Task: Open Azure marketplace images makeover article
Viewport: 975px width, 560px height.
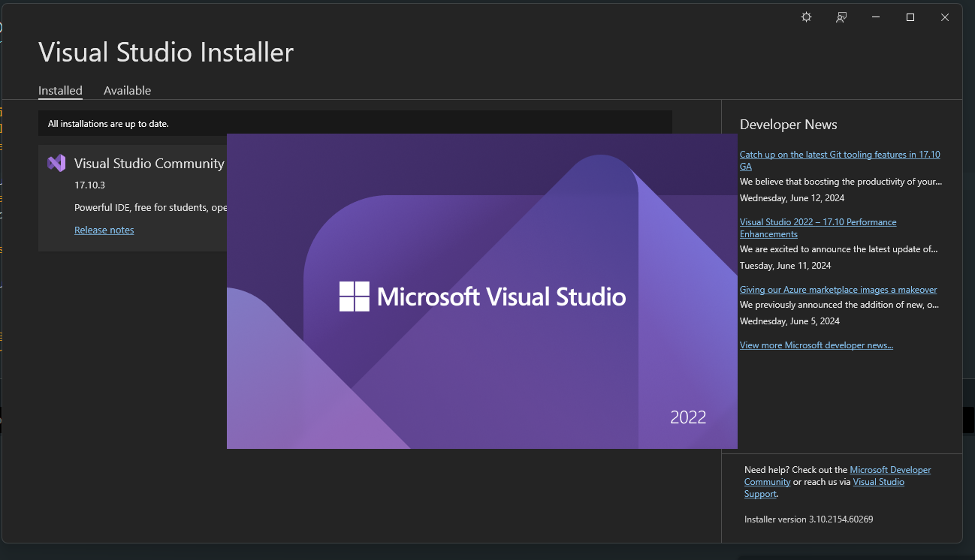Action: click(x=838, y=289)
